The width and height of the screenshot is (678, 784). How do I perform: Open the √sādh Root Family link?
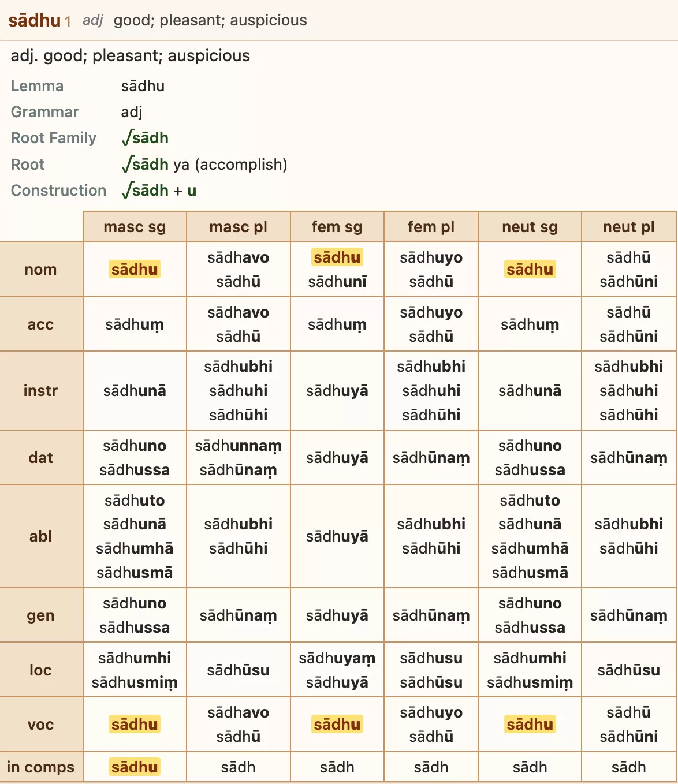145,138
